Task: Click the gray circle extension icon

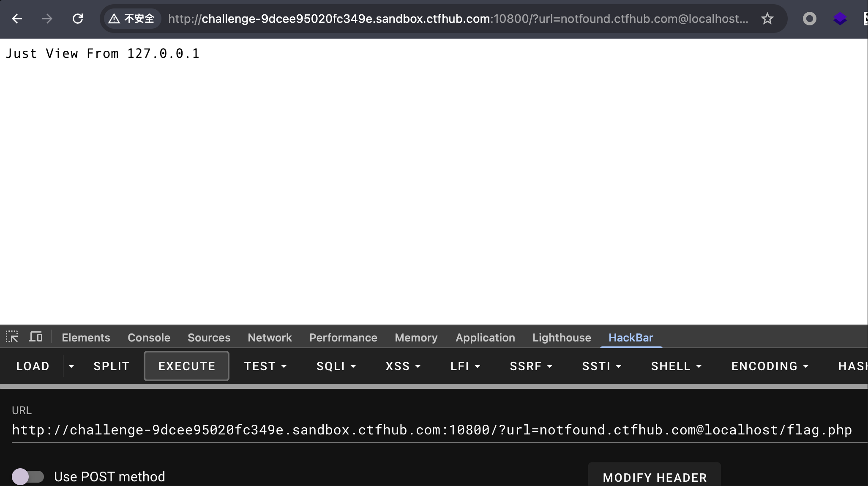Action: 809,19
